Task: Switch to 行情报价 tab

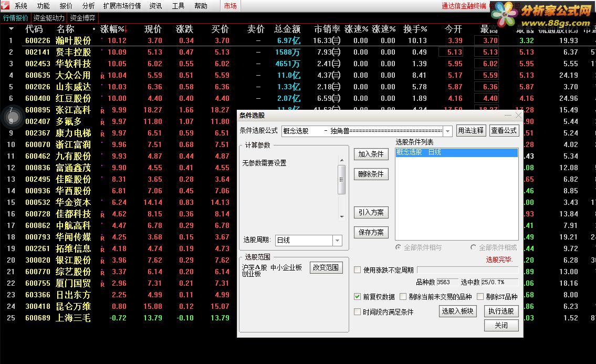Action: 16,18
